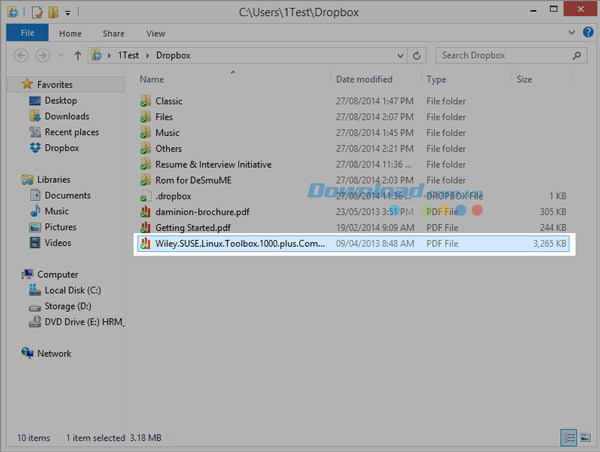Go back with the Back arrow

click(21, 56)
